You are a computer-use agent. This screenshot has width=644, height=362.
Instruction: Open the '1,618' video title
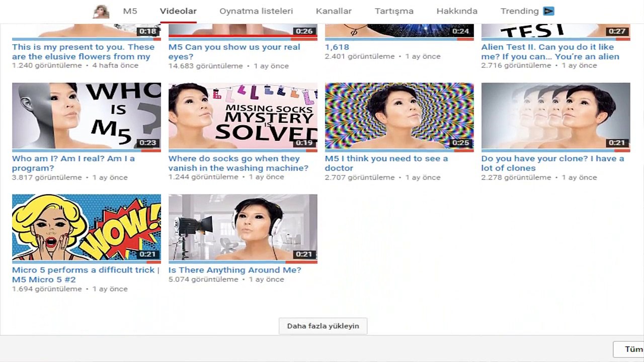337,47
